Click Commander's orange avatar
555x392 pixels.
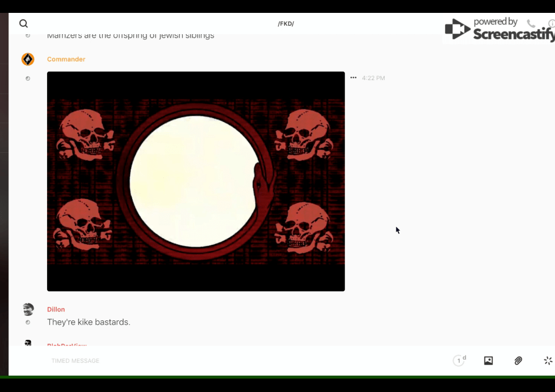pyautogui.click(x=28, y=59)
